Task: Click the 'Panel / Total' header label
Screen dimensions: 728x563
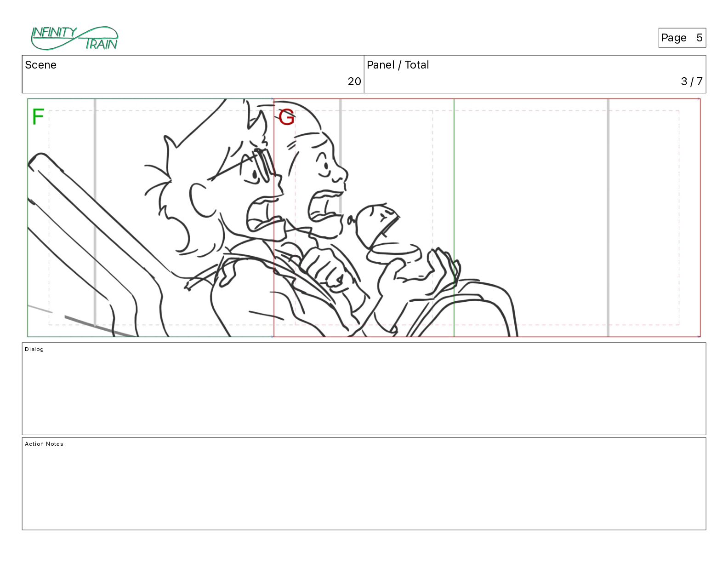Action: coord(398,65)
